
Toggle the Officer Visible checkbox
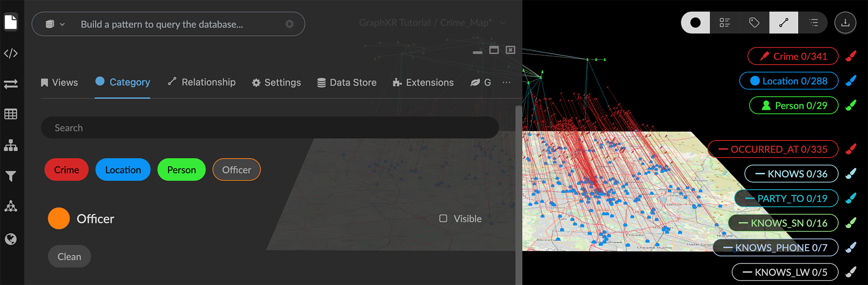click(443, 219)
